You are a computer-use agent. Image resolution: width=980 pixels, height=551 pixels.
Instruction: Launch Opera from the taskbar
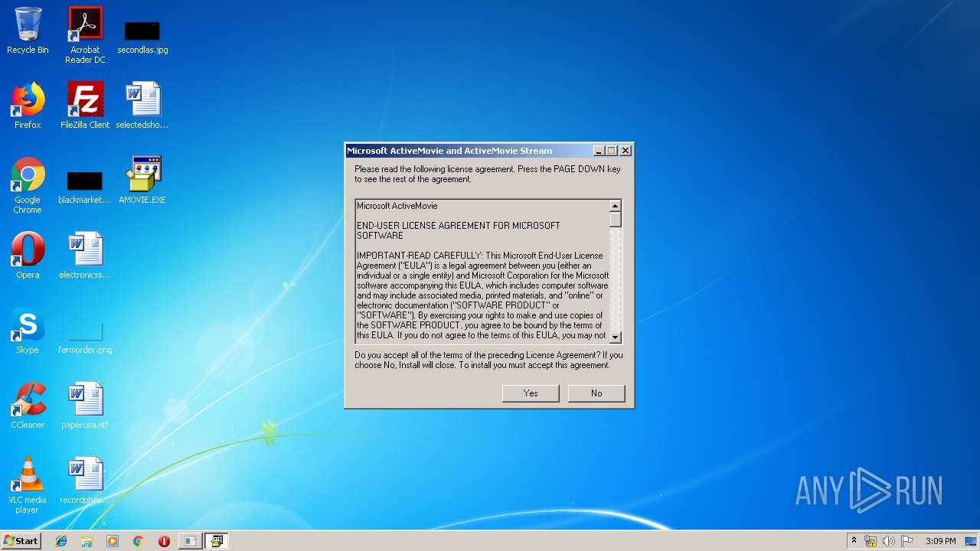coord(164,541)
